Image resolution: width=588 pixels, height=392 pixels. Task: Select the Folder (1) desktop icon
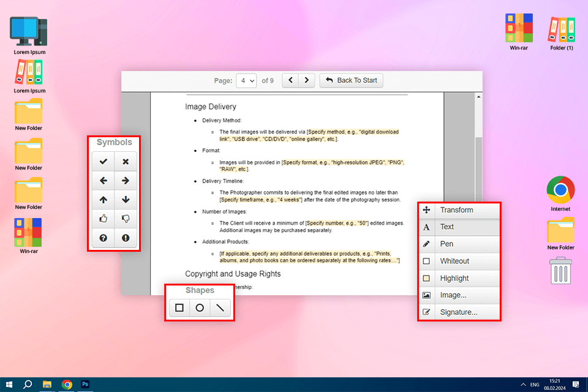pyautogui.click(x=562, y=34)
